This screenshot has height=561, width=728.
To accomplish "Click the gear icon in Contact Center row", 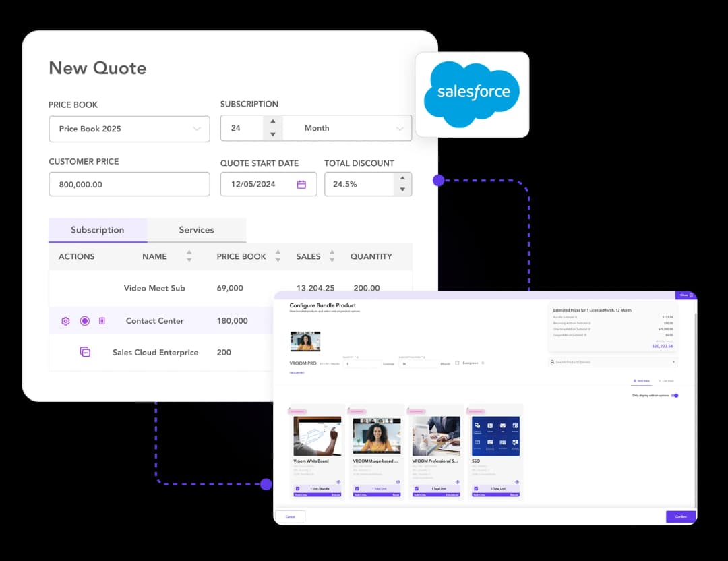I will pos(65,321).
